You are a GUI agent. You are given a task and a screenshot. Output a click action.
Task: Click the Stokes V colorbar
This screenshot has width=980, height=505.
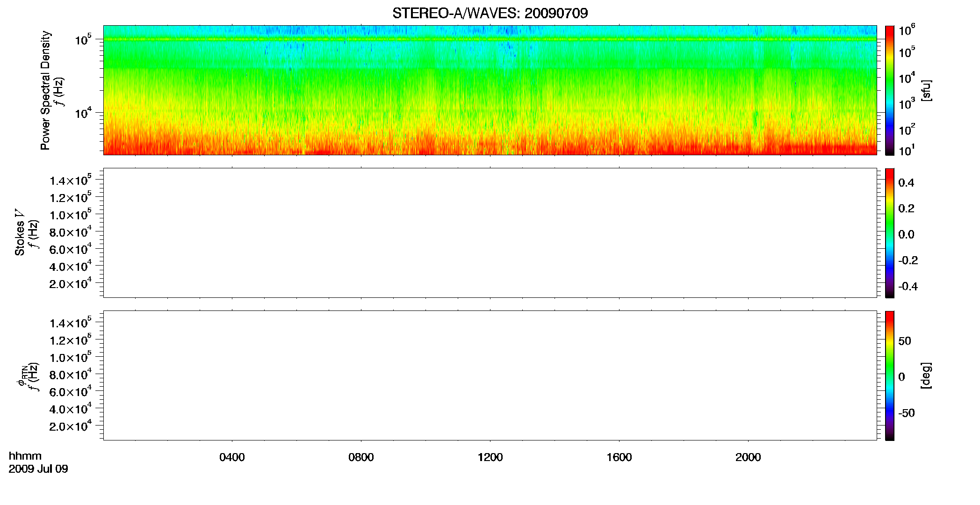click(x=890, y=233)
